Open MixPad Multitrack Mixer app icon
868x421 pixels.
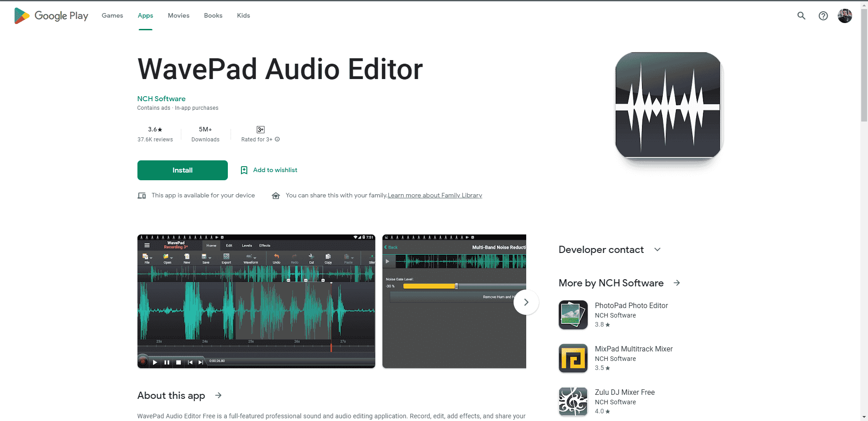[x=573, y=358]
